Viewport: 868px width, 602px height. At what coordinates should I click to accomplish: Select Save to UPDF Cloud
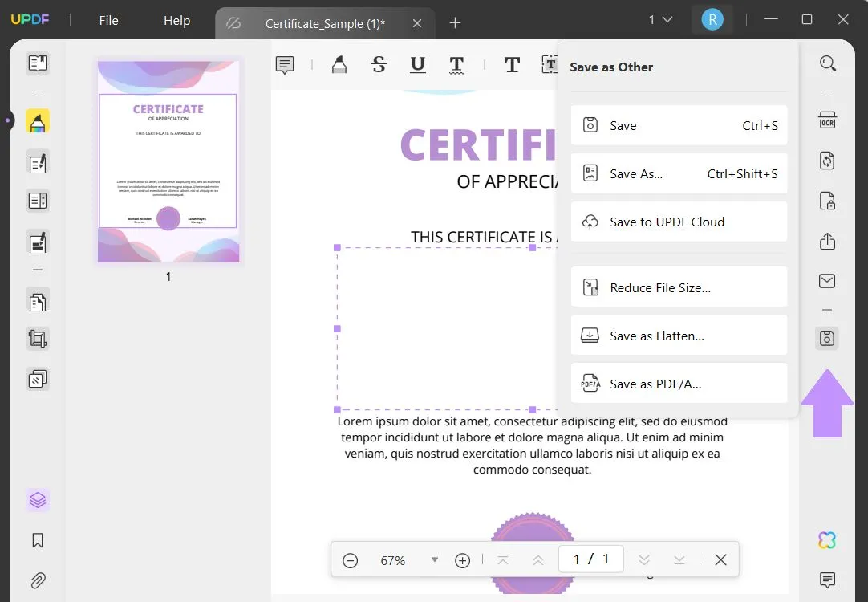(x=679, y=222)
